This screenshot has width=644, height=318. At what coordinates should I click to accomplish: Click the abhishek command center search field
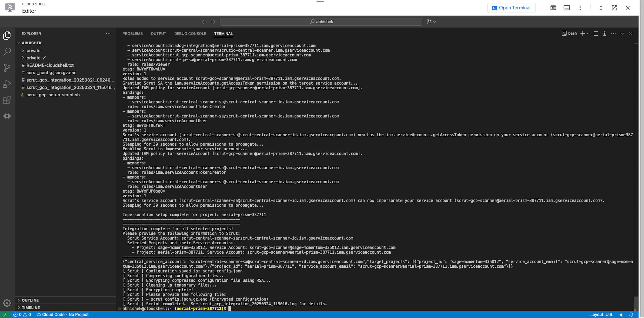pos(321,22)
